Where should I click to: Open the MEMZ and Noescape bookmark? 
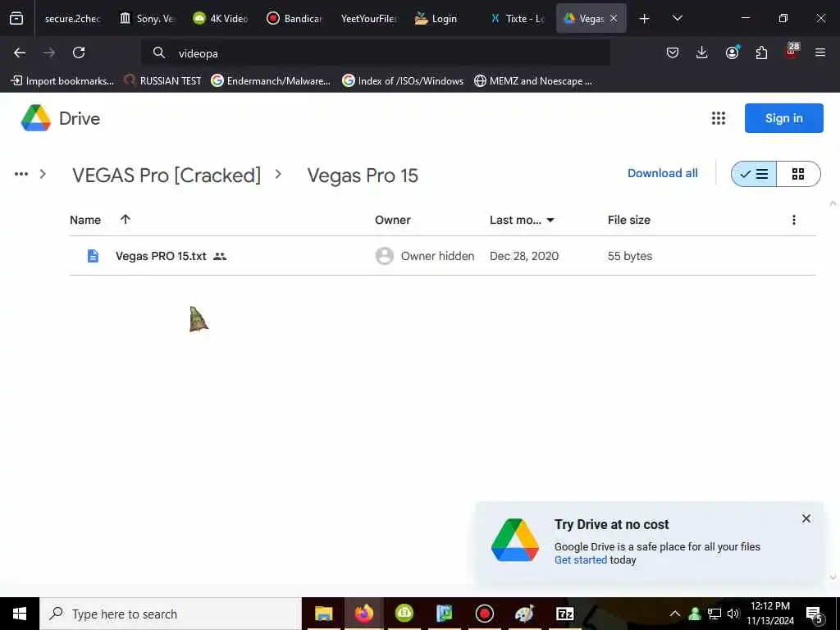tap(533, 81)
